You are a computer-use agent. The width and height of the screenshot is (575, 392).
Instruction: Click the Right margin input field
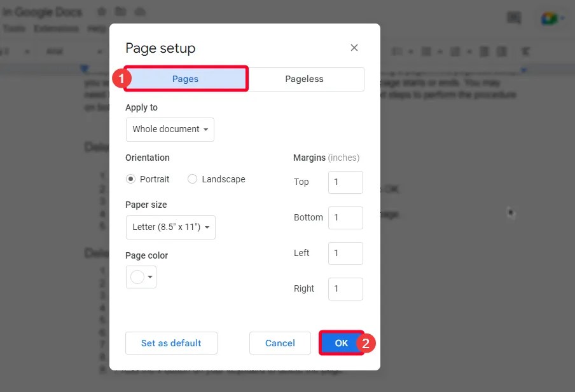click(x=345, y=288)
